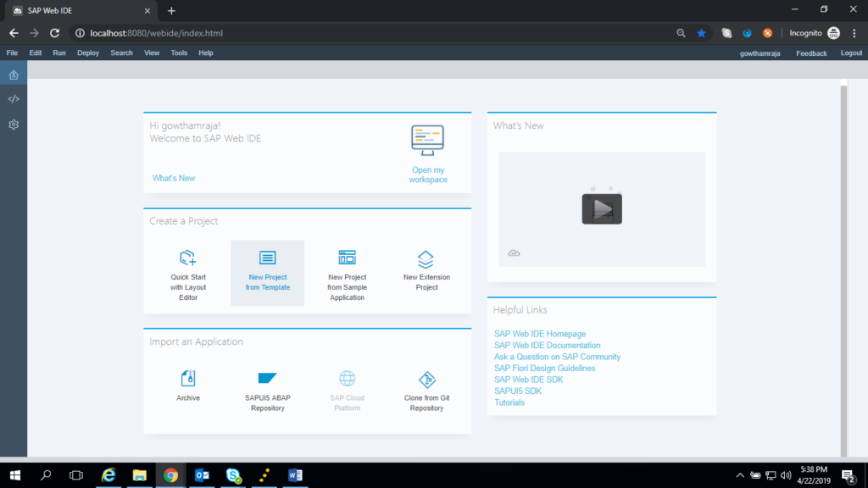Image resolution: width=868 pixels, height=488 pixels.
Task: Follow the What's New link in welcome card
Action: pyautogui.click(x=173, y=178)
